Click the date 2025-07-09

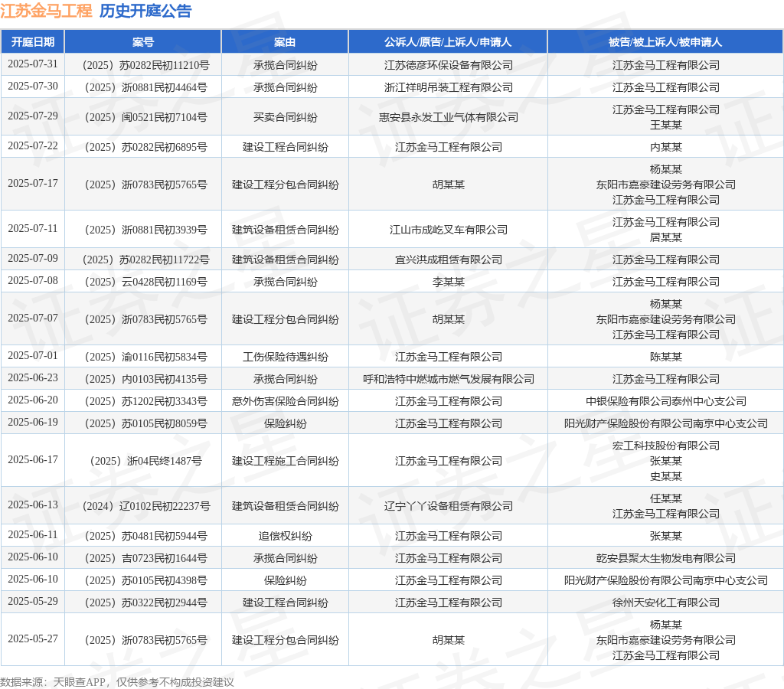coord(33,259)
